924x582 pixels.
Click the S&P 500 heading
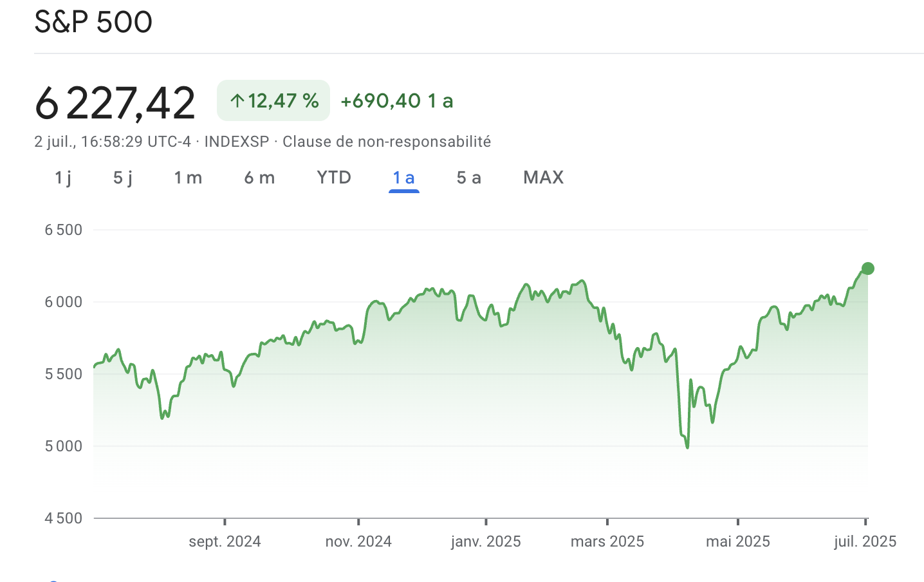coord(93,22)
